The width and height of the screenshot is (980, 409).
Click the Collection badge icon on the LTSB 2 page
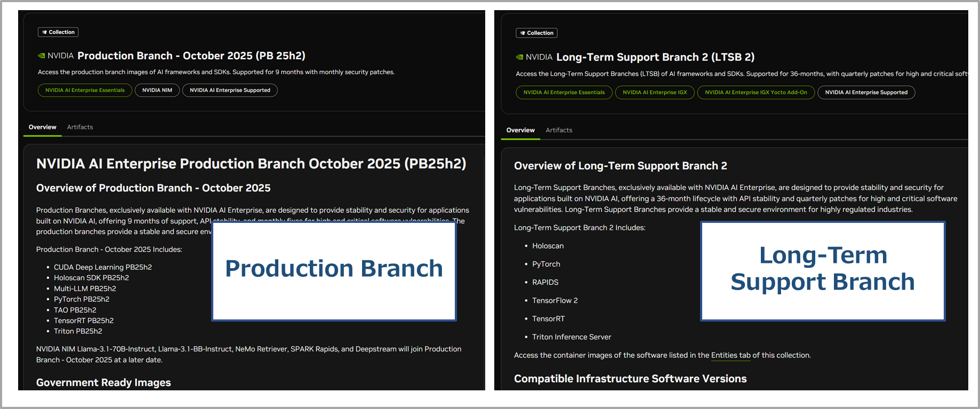523,33
